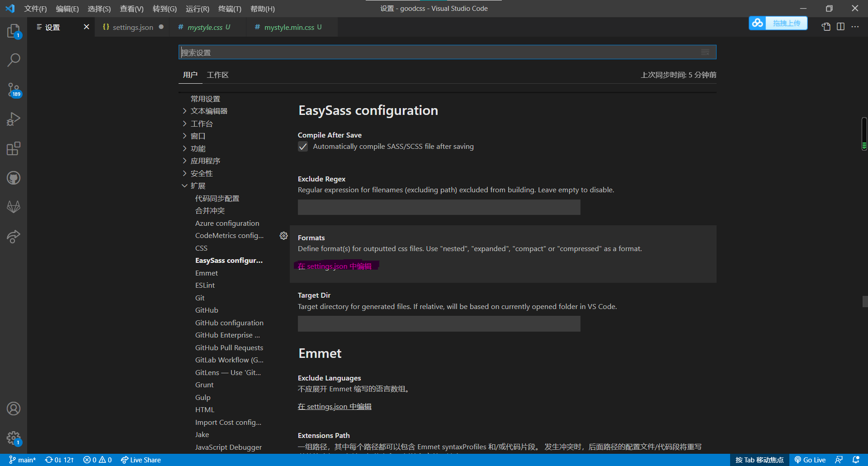Close the 设置 tab

[86, 27]
